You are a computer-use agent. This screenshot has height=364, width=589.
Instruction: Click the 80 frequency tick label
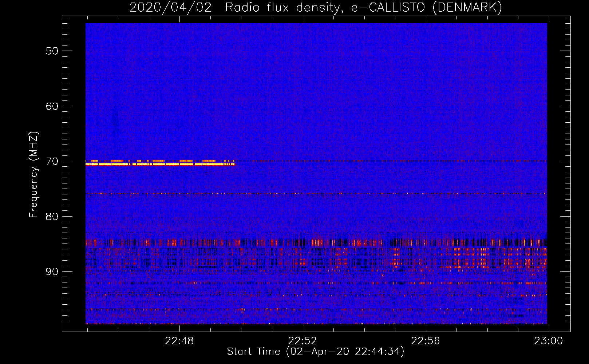point(52,216)
